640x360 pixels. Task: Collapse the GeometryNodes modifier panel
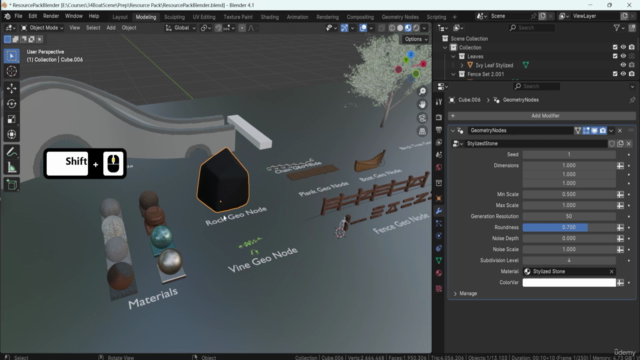click(x=453, y=131)
